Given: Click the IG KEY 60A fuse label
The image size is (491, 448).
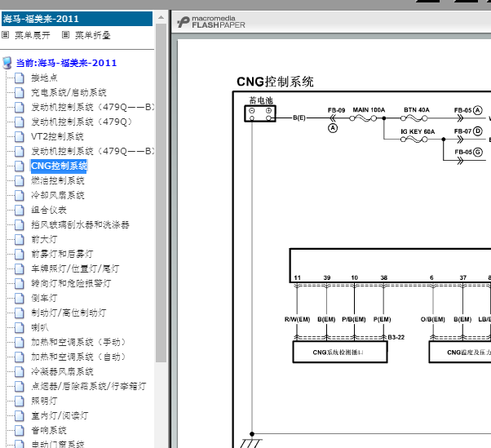Looking at the screenshot, I should click(x=418, y=131).
